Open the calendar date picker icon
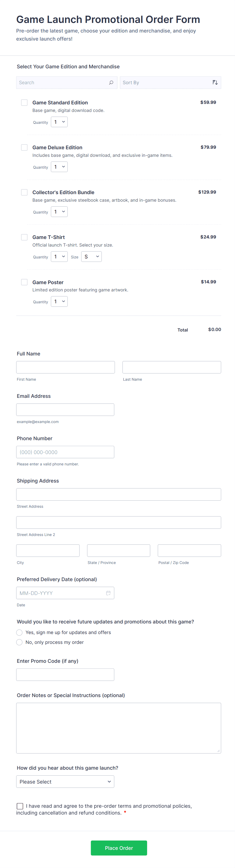The width and height of the screenshot is (235, 868). [x=108, y=593]
